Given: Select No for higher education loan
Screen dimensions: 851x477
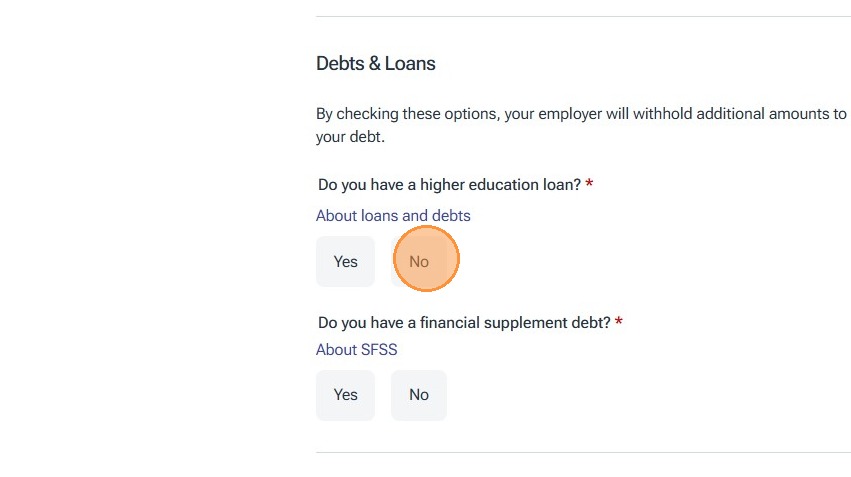Looking at the screenshot, I should (x=419, y=261).
